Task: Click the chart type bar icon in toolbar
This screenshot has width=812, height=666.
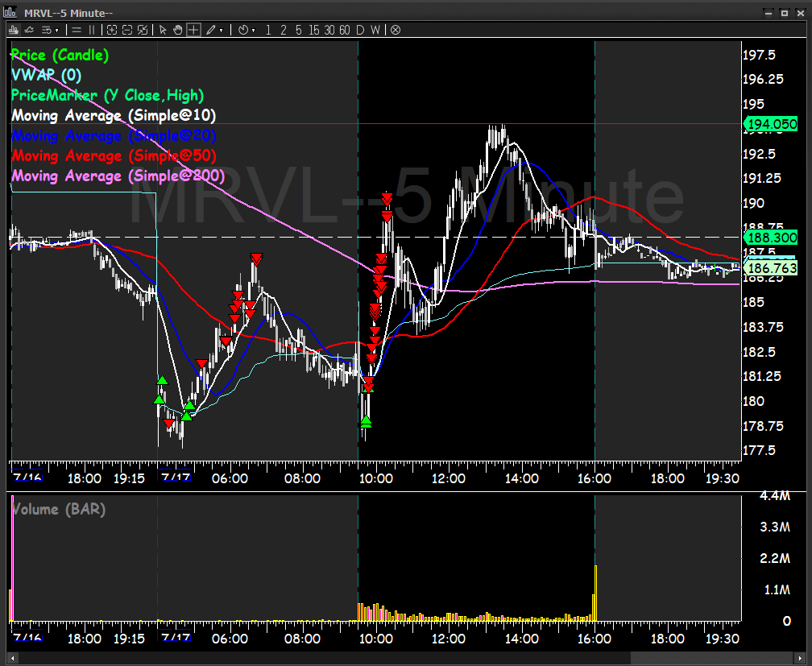Action: pyautogui.click(x=14, y=30)
